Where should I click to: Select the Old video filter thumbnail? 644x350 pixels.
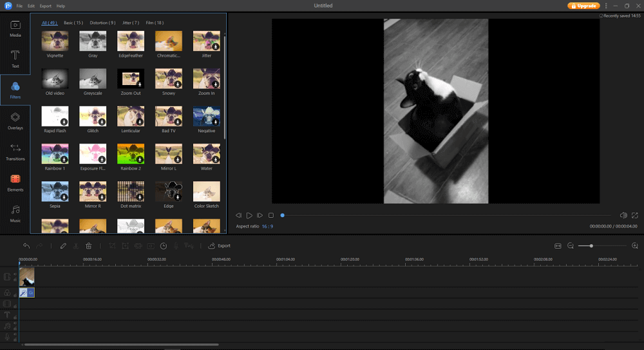55,79
